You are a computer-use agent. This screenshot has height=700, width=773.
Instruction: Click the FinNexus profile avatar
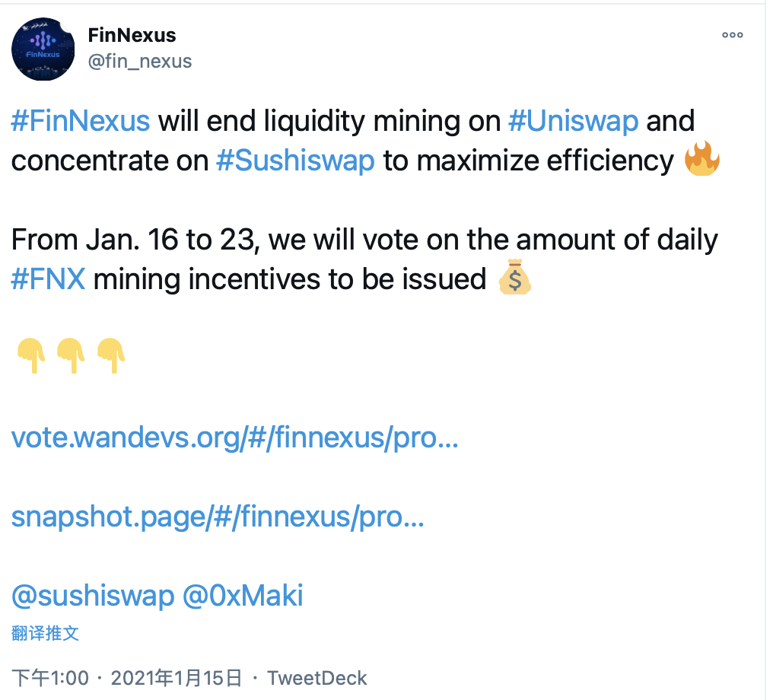click(43, 49)
